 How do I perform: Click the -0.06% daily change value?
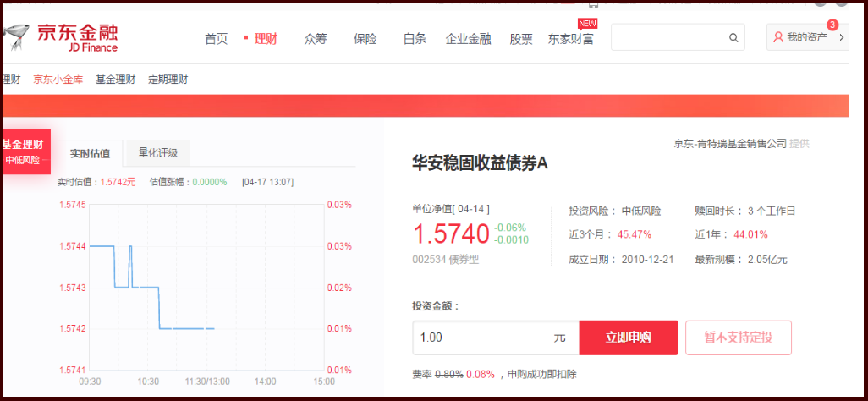[510, 228]
